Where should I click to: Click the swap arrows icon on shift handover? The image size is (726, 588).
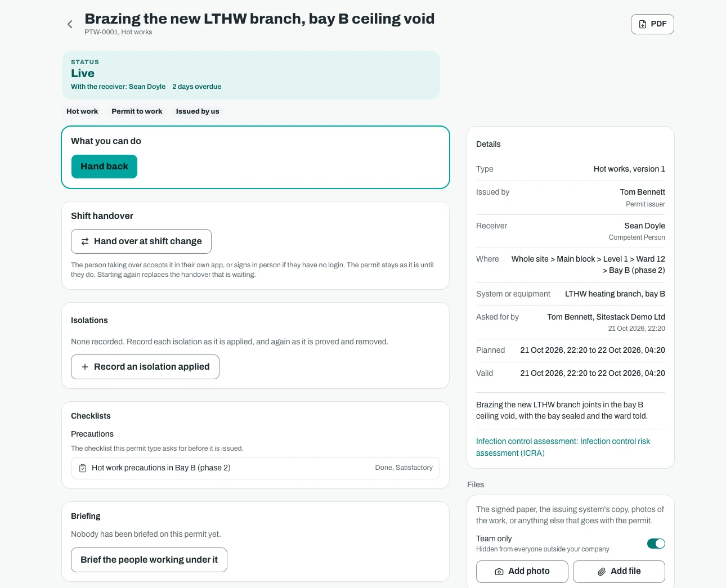(x=85, y=241)
